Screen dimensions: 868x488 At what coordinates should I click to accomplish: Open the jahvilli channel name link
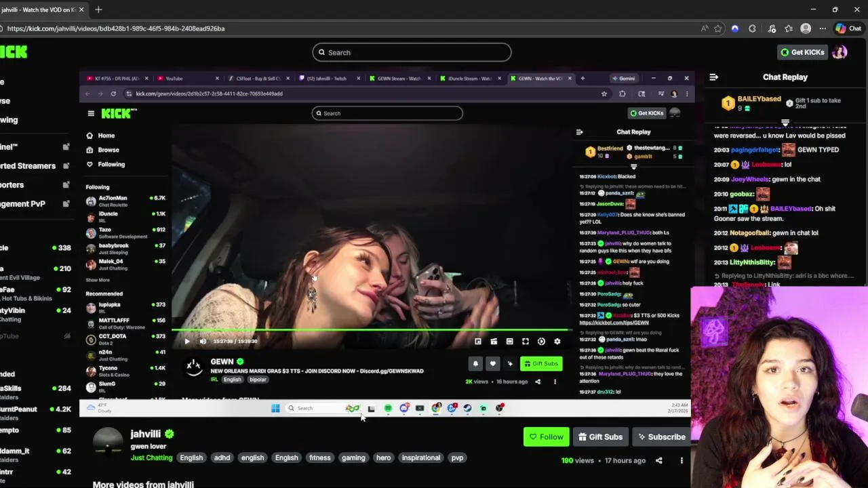coord(145,434)
